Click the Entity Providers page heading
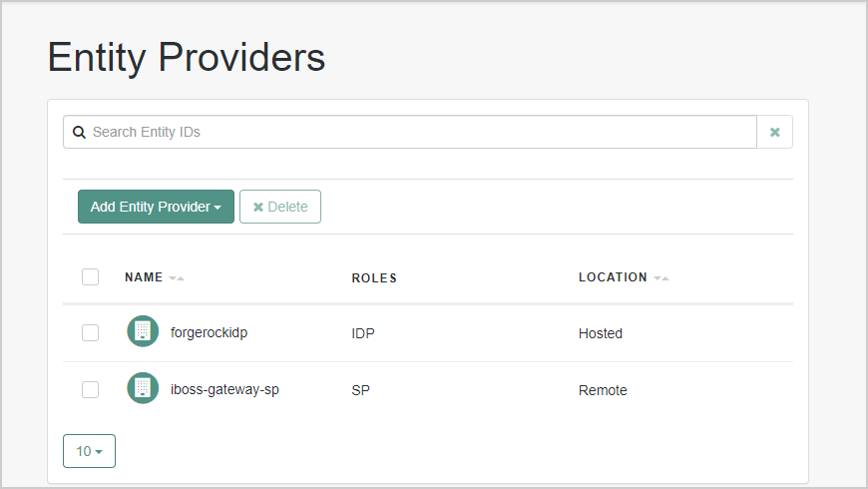The height and width of the screenshot is (489, 868). point(187,58)
